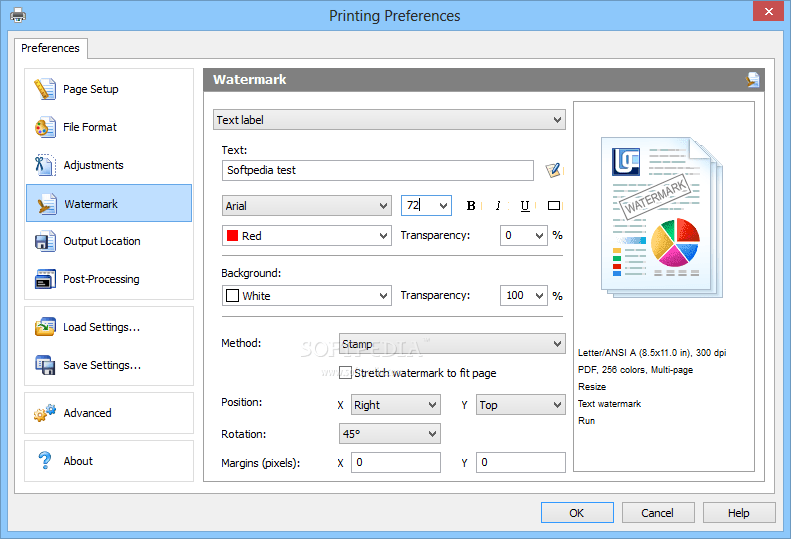The width and height of the screenshot is (791, 539).
Task: Click the Adjustments scissors icon
Action: (x=45, y=165)
